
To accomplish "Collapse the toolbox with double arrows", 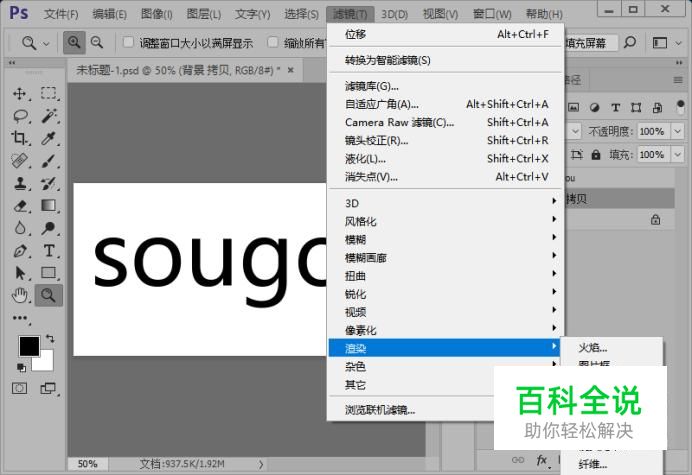I will pyautogui.click(x=12, y=63).
